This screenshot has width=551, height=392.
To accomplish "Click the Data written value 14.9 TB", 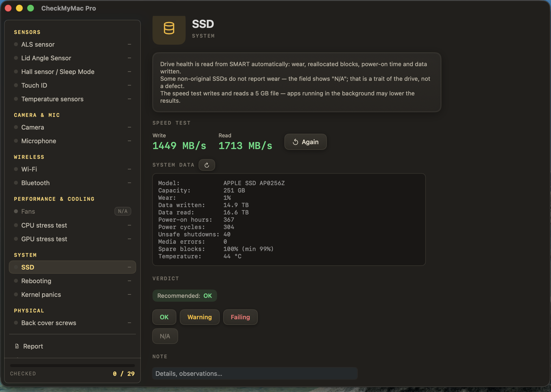I will [236, 205].
